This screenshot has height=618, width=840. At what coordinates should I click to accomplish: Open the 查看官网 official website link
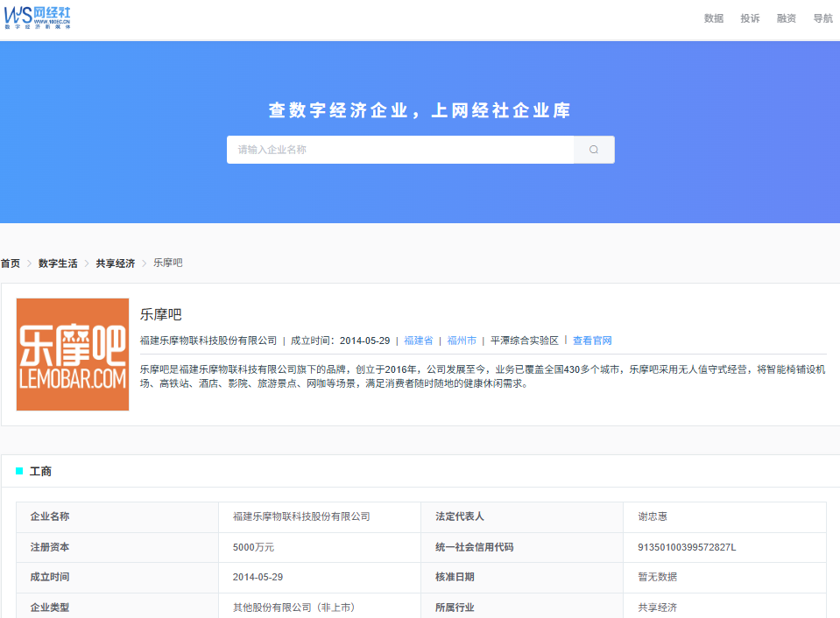[x=592, y=341]
